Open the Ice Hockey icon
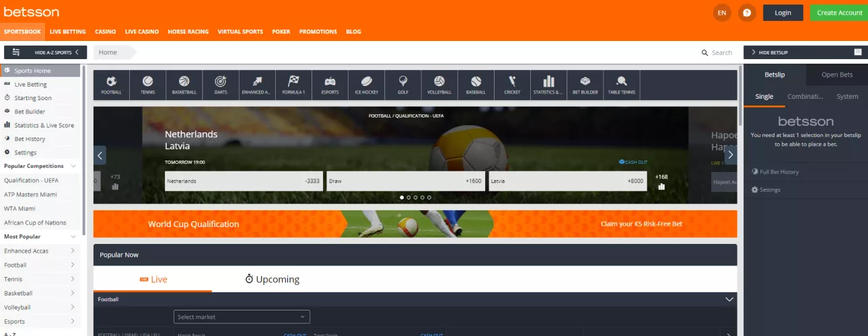This screenshot has height=336, width=868. point(367,85)
